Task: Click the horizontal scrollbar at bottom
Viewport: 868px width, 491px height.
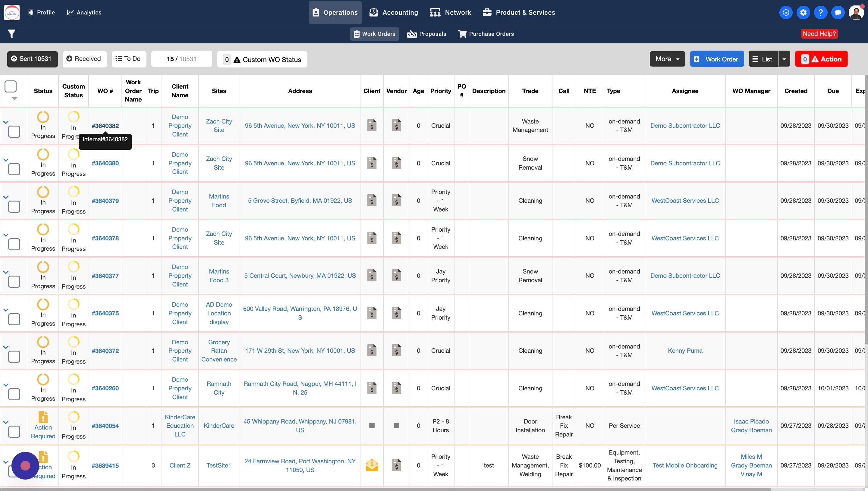Action: [385, 489]
